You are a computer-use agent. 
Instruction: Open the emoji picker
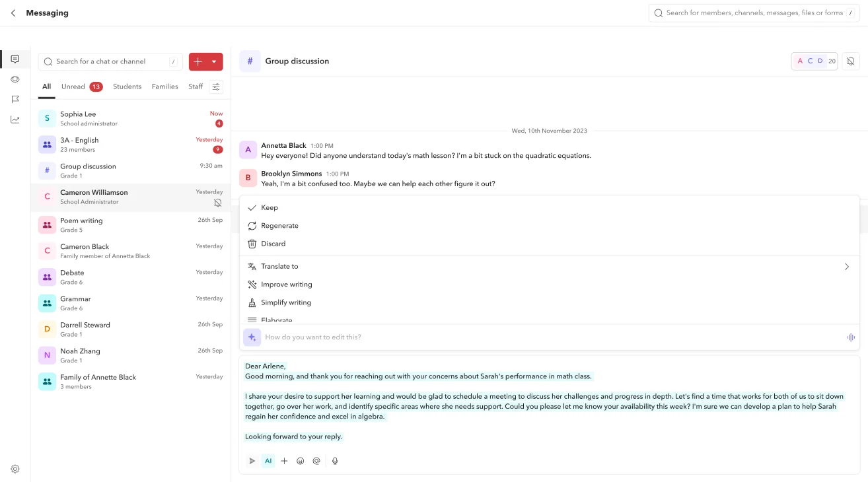point(301,461)
